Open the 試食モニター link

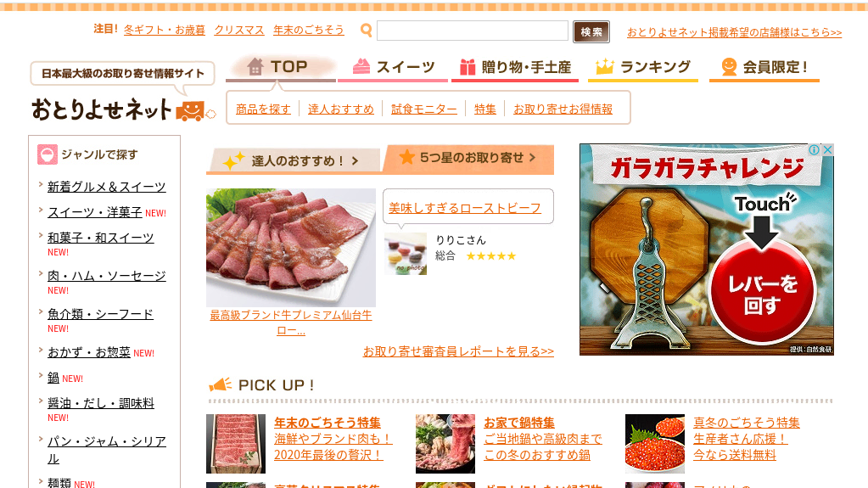(424, 109)
